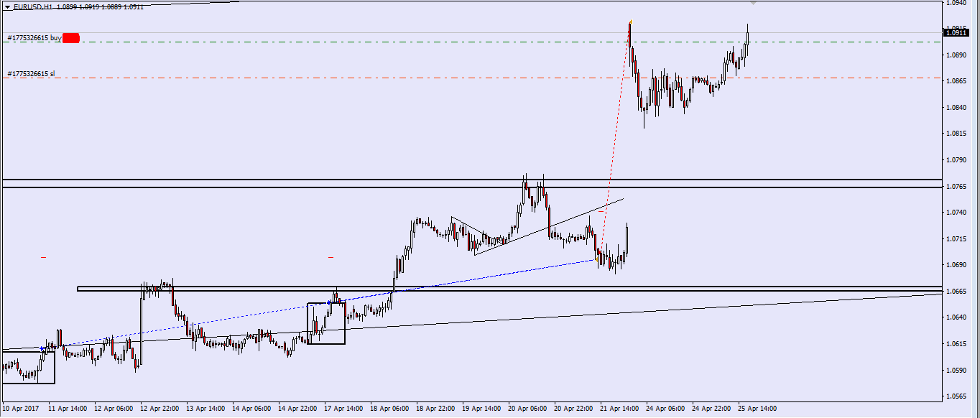Image resolution: width=980 pixels, height=418 pixels.
Task: Click the '24 Apr 22:00' time axis label
Action: [x=712, y=408]
